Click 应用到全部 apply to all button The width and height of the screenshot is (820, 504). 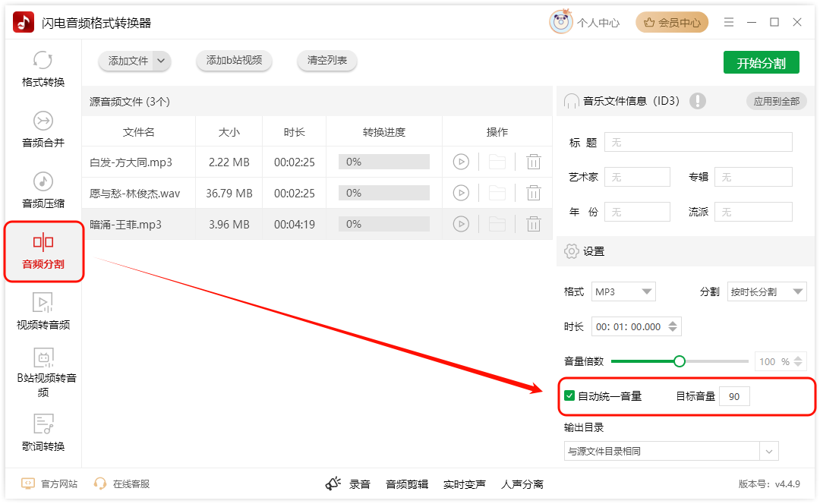click(776, 102)
